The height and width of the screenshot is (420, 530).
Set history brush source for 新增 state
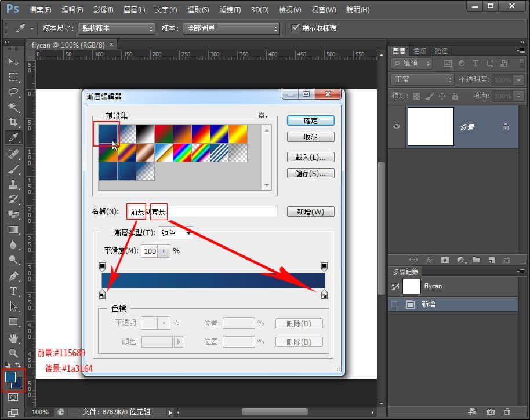(x=394, y=305)
